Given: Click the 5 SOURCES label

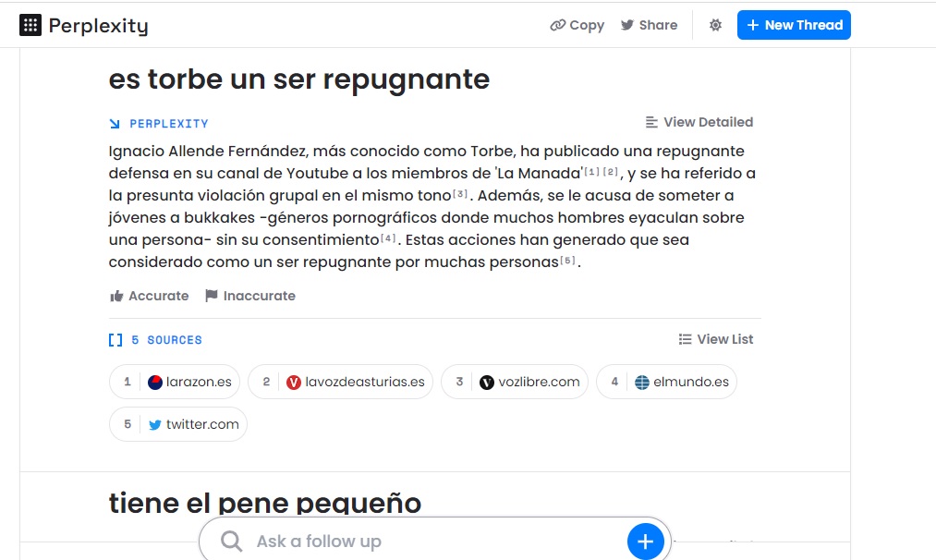Looking at the screenshot, I should click(x=166, y=340).
